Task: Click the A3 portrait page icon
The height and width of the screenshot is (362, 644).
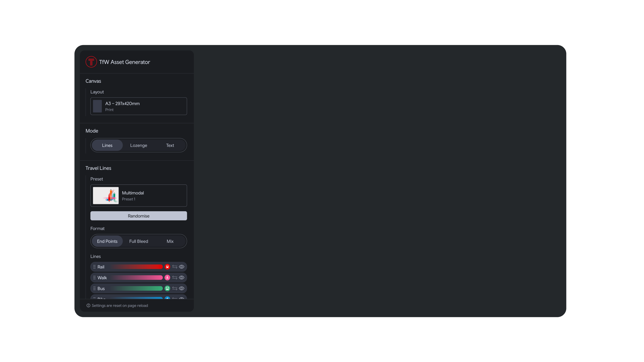Action: pos(97,106)
